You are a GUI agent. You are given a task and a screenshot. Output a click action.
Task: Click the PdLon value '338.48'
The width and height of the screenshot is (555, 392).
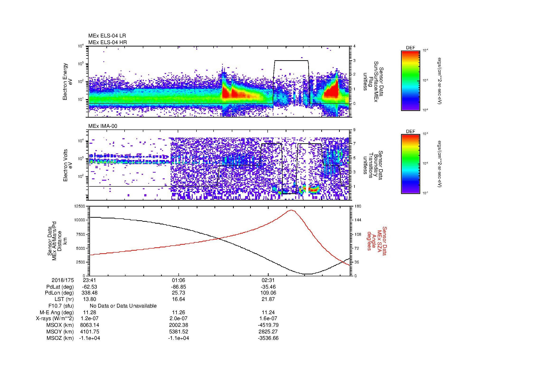(89, 293)
